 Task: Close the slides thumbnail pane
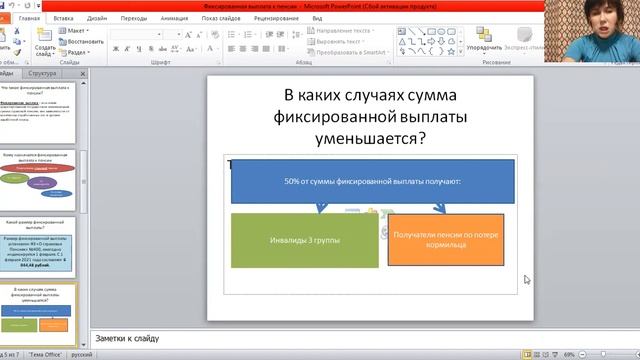coord(83,74)
